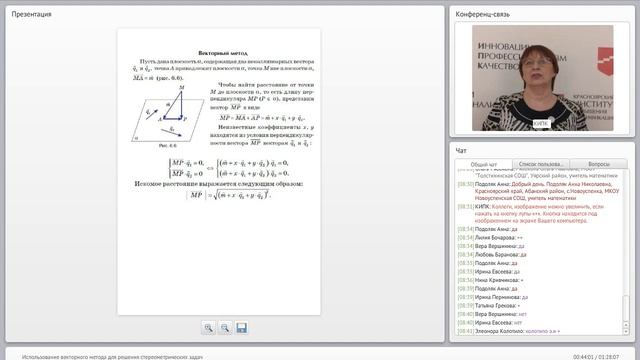Click the plane diagram figure on the slide
640x360 pixels.
pos(167,116)
